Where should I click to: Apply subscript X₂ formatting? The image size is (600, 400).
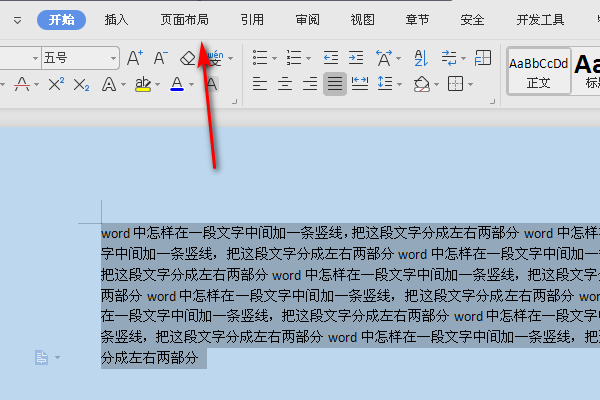81,85
